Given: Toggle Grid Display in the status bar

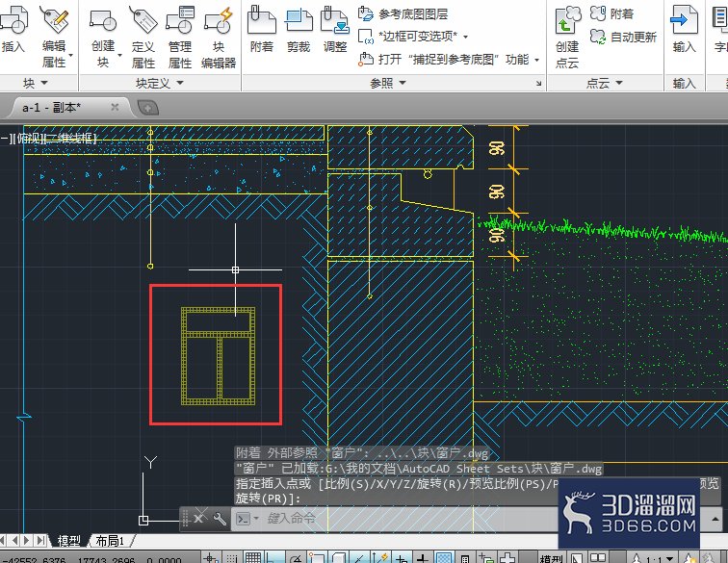Looking at the screenshot, I should [252, 558].
